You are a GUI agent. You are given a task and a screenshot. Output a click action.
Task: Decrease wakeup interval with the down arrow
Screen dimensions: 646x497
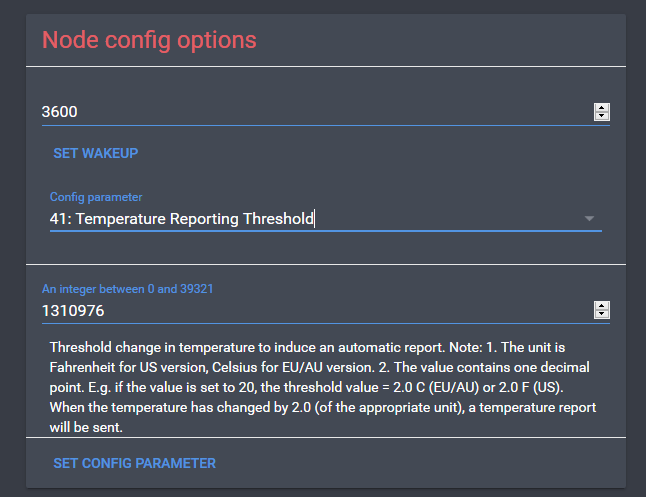602,116
